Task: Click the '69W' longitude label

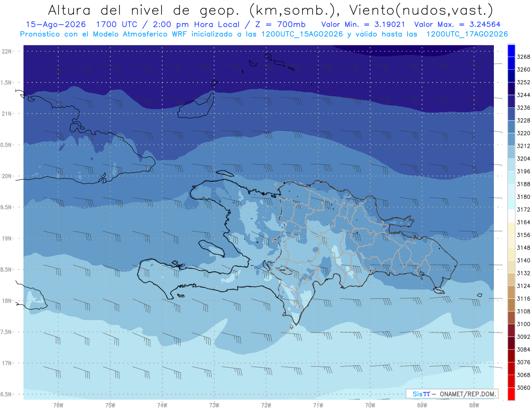Action: tap(422, 405)
